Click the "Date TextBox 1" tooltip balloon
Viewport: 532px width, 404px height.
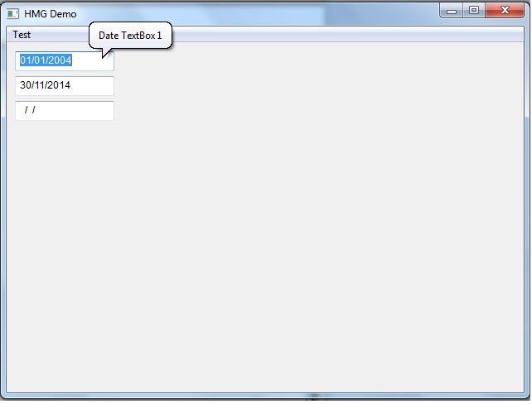coord(130,36)
